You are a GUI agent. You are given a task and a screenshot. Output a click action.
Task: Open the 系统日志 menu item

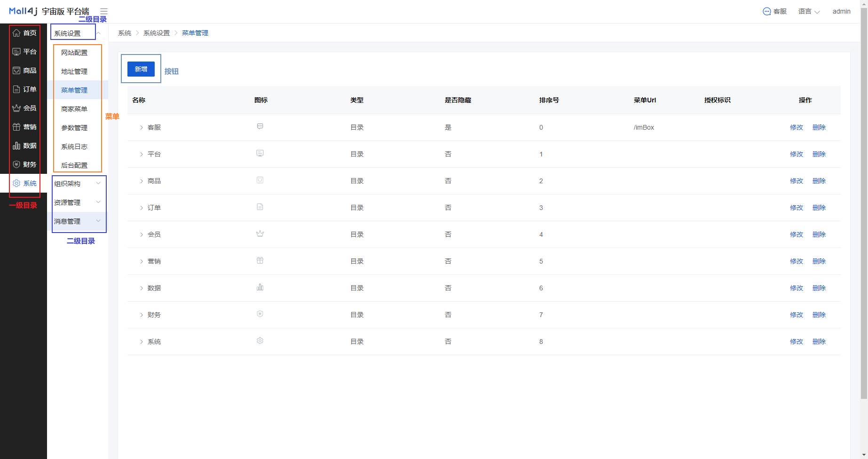pos(74,147)
